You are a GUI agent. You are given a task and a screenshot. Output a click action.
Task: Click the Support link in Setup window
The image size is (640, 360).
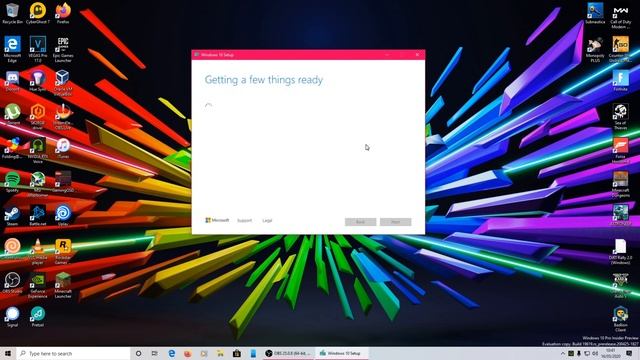pyautogui.click(x=244, y=220)
